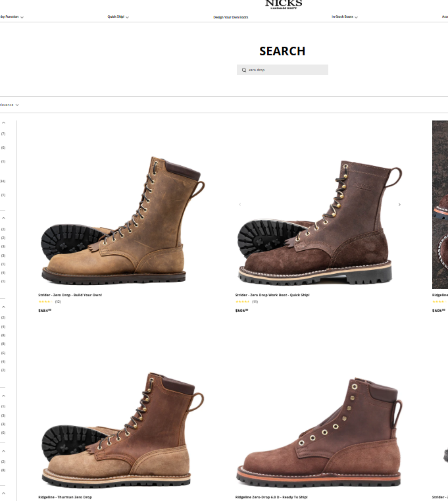Open Ridgeline Zero-Drop 6.0 D boot image
This screenshot has height=501, width=448.
[x=320, y=431]
